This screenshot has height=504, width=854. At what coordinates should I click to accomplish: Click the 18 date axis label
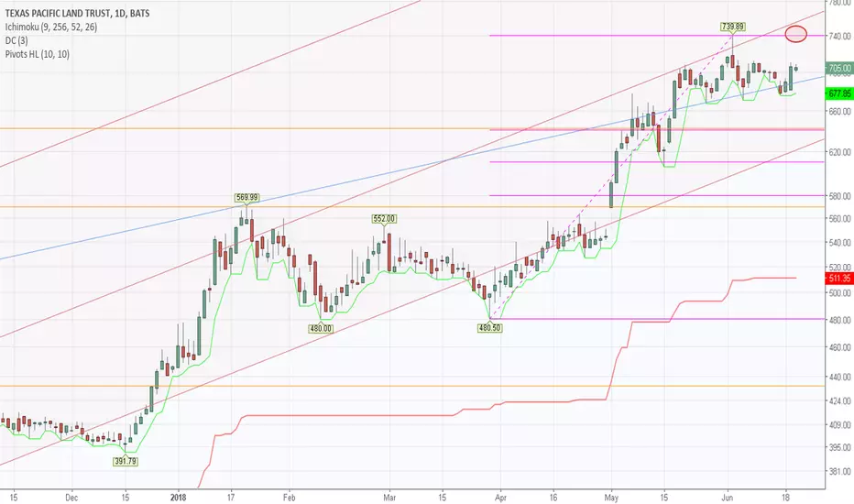coord(785,498)
